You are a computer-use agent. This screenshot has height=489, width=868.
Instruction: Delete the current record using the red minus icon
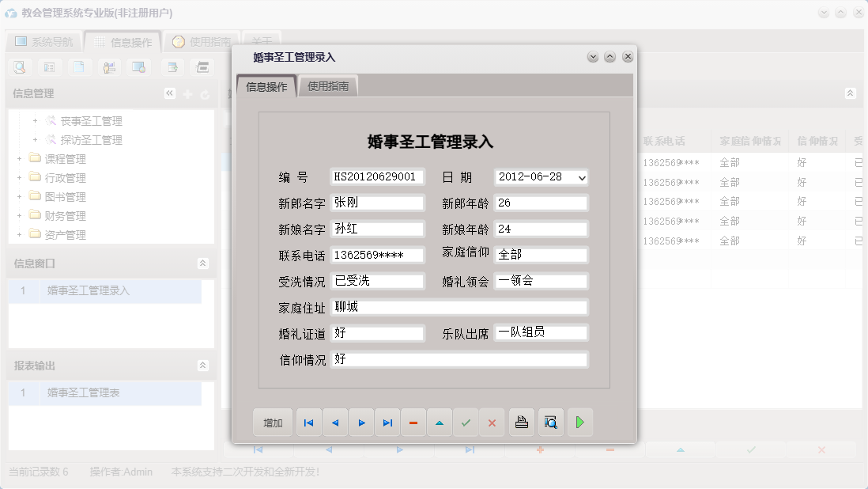(x=413, y=422)
